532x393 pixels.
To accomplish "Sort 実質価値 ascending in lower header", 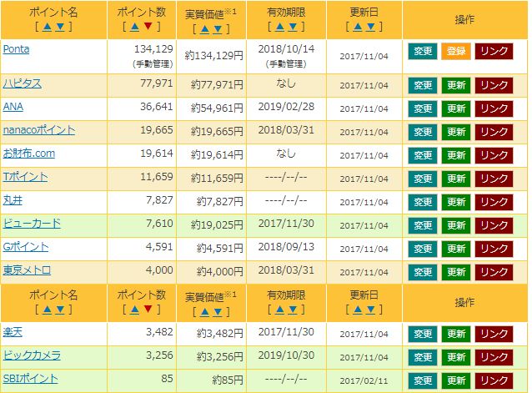I will [x=204, y=312].
